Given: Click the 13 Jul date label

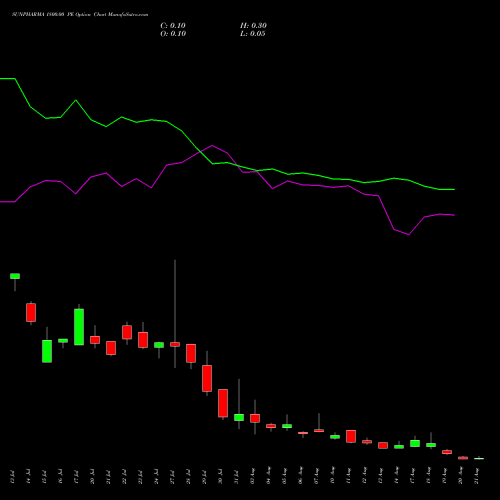Looking at the screenshot, I should pos(12,477).
